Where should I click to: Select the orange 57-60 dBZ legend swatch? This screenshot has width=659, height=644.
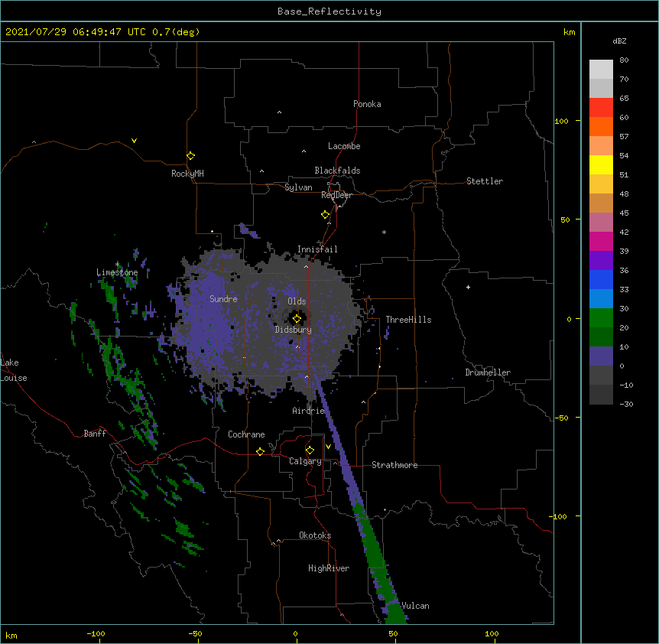[601, 126]
